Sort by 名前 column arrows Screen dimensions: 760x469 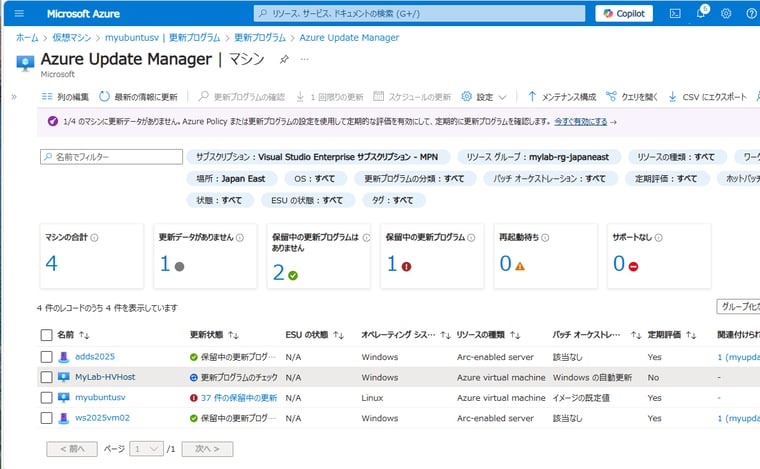click(84, 335)
